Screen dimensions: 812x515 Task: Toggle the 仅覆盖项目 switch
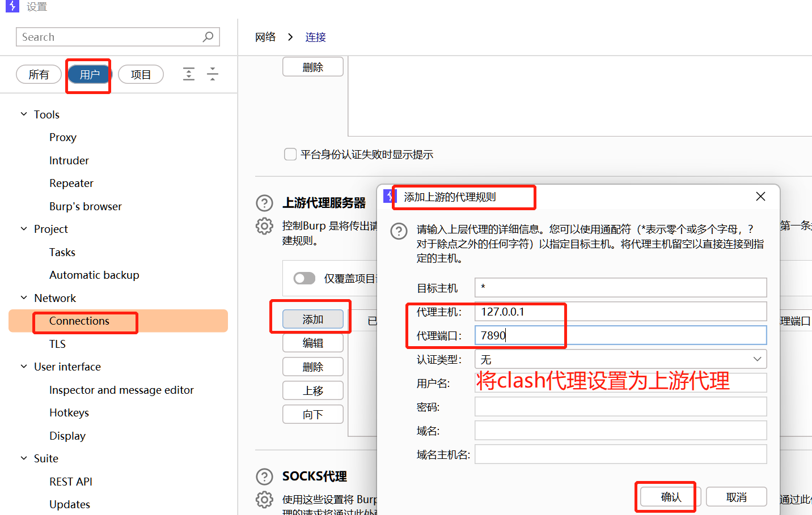(x=304, y=278)
